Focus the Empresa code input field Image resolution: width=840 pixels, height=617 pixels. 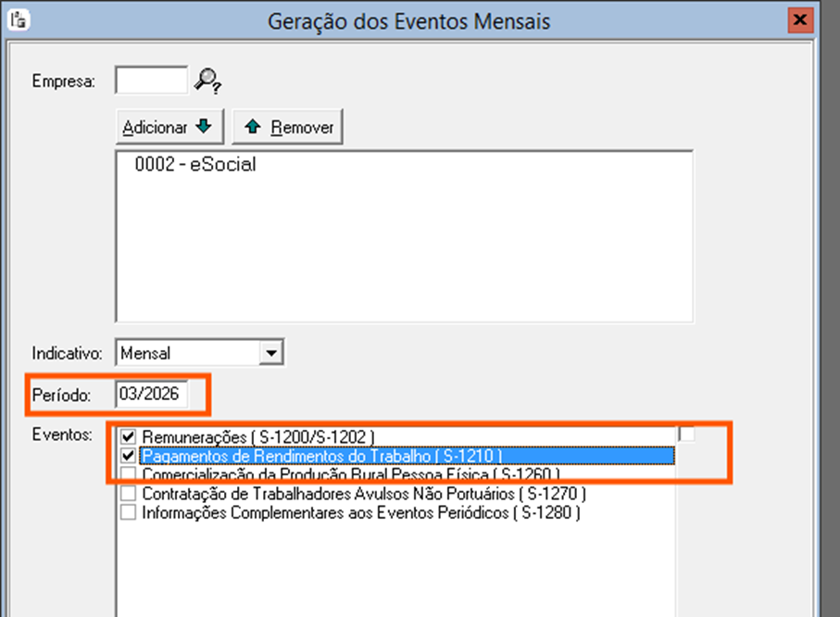(x=151, y=81)
